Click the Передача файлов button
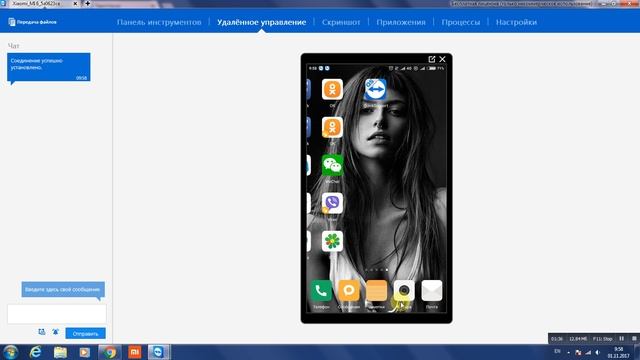Image resolution: width=640 pixels, height=360 pixels. point(32,22)
